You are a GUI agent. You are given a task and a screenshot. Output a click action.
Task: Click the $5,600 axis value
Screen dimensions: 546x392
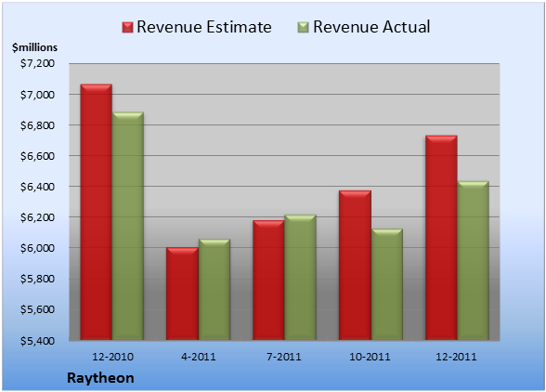click(x=37, y=309)
